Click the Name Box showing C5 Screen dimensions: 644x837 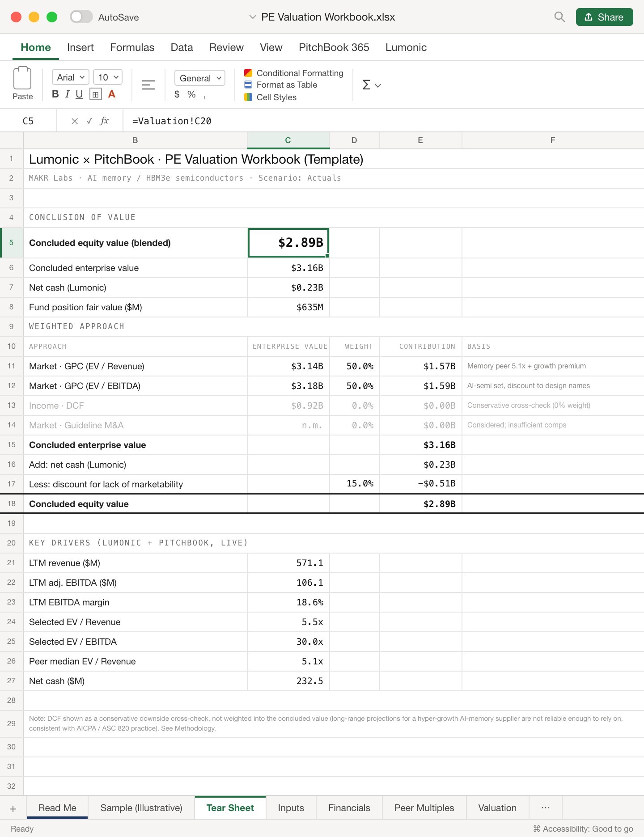tap(28, 121)
